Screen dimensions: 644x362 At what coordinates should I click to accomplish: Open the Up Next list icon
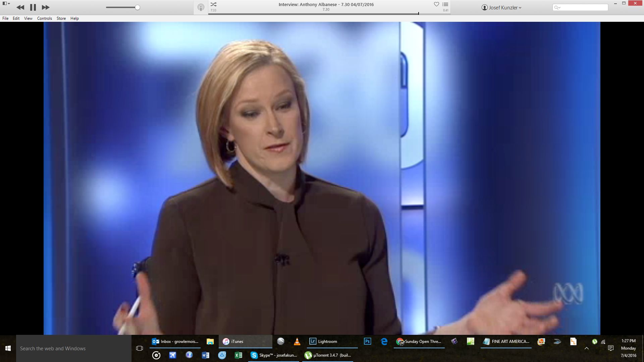coord(445,4)
